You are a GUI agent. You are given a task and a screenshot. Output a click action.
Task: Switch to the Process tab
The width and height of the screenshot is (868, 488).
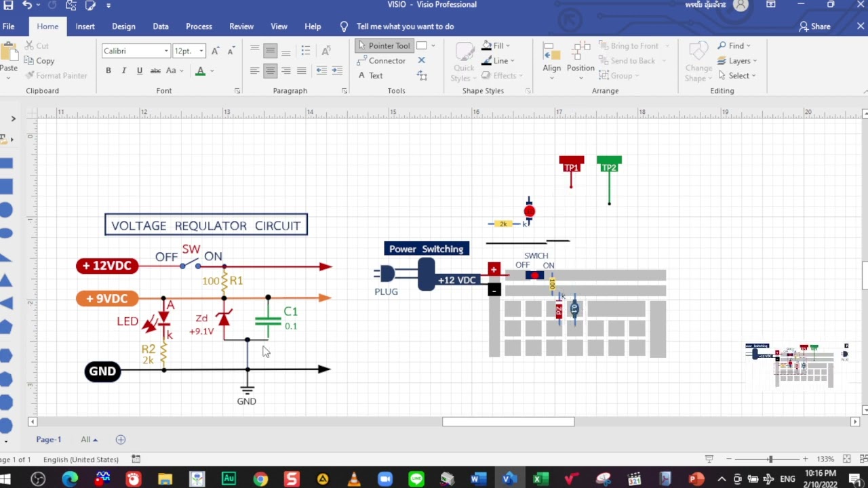click(x=199, y=26)
